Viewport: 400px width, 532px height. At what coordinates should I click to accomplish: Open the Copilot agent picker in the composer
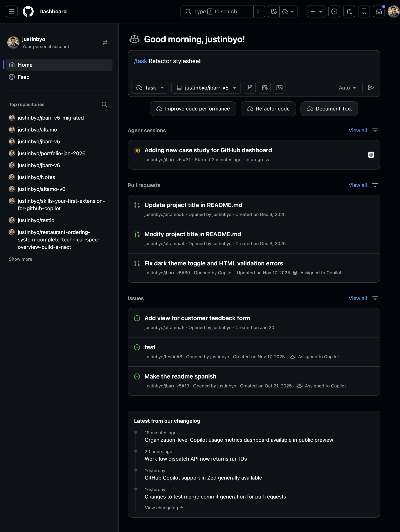coord(264,87)
